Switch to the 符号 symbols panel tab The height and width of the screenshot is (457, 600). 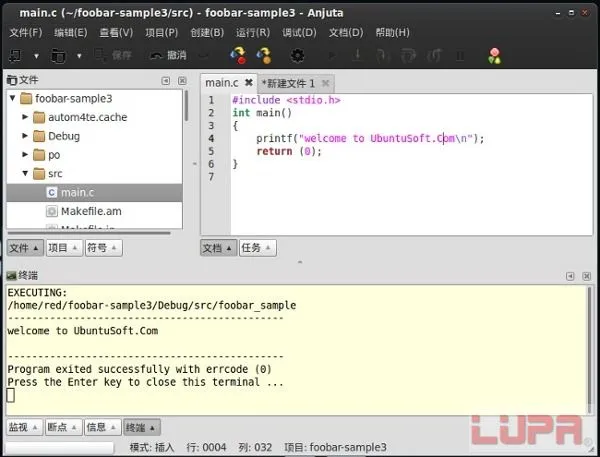coord(104,248)
